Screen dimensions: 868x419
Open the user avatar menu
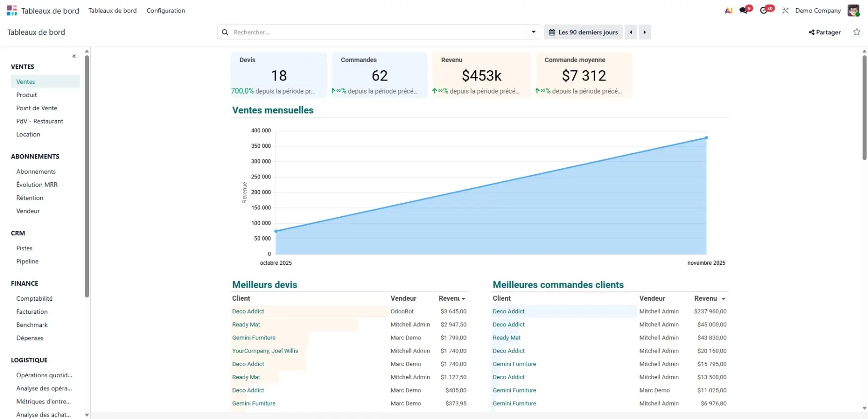click(x=853, y=10)
